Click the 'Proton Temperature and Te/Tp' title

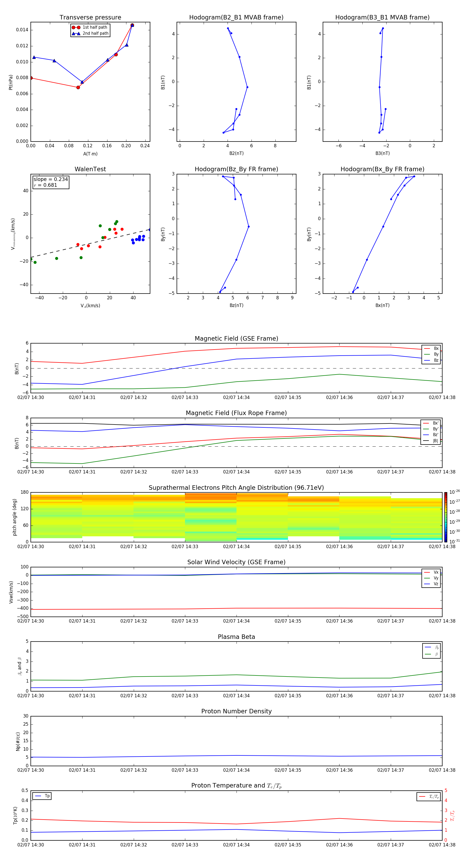coord(236,786)
